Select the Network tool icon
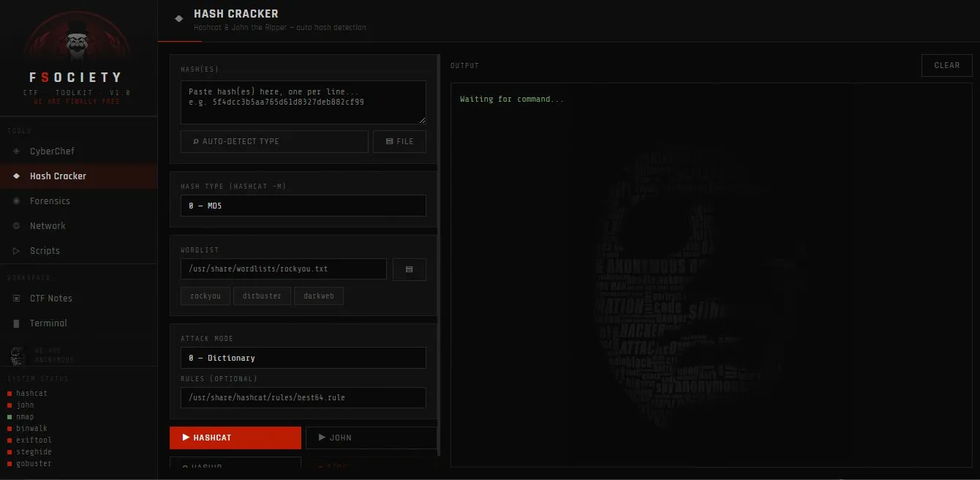Screen dimensions: 980x480 click(16, 225)
